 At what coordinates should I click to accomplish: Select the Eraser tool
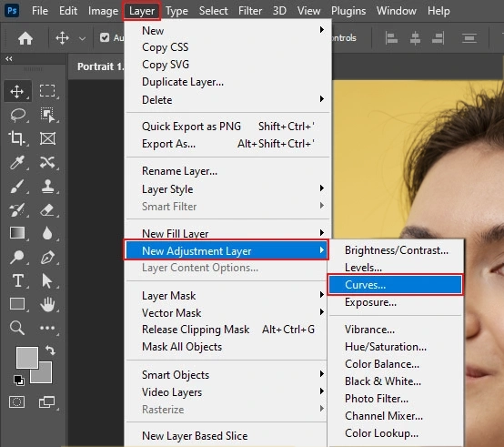tap(47, 210)
